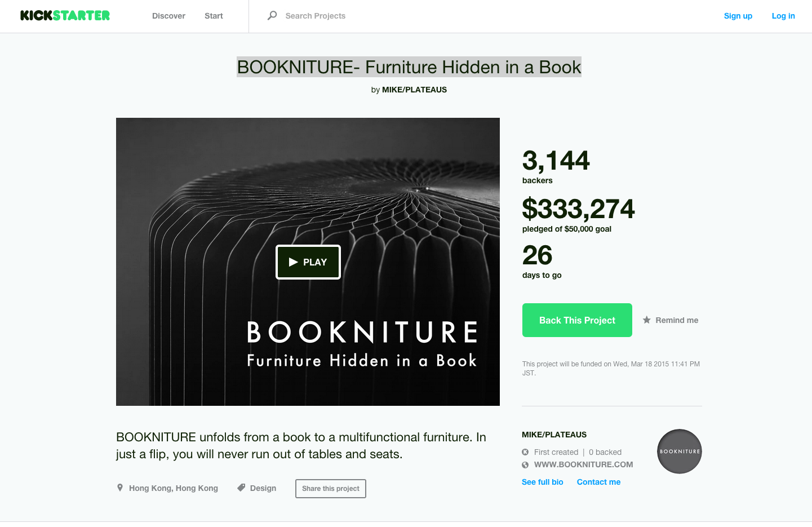Click the location pin icon
The height and width of the screenshot is (527, 812).
click(x=120, y=488)
